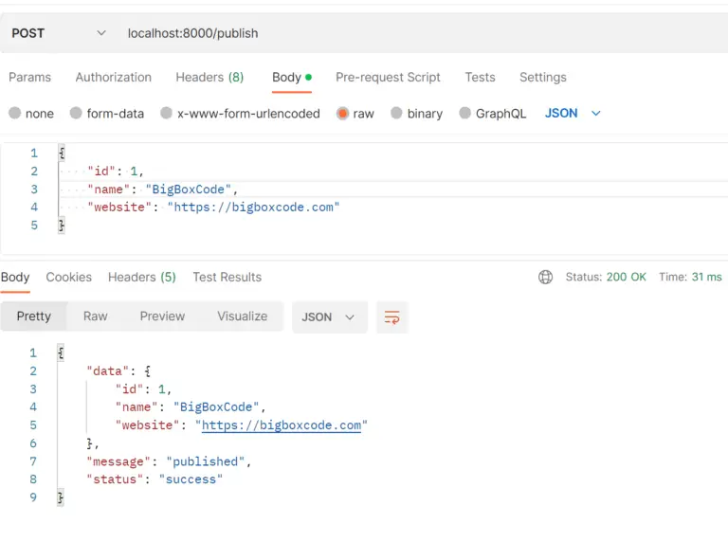Viewport: 728px width, 560px height.
Task: Open the response JSON format dropdown
Action: (330, 317)
